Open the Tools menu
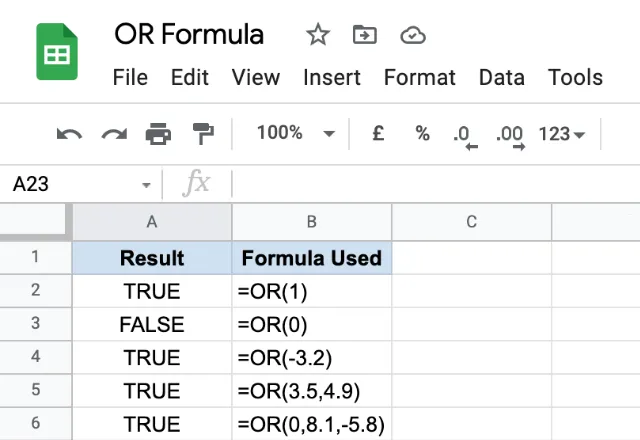 pyautogui.click(x=575, y=77)
